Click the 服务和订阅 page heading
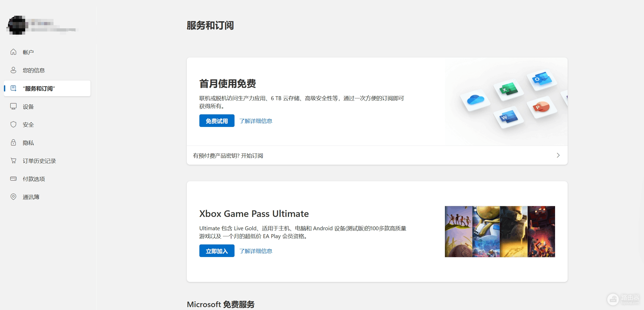 point(210,25)
